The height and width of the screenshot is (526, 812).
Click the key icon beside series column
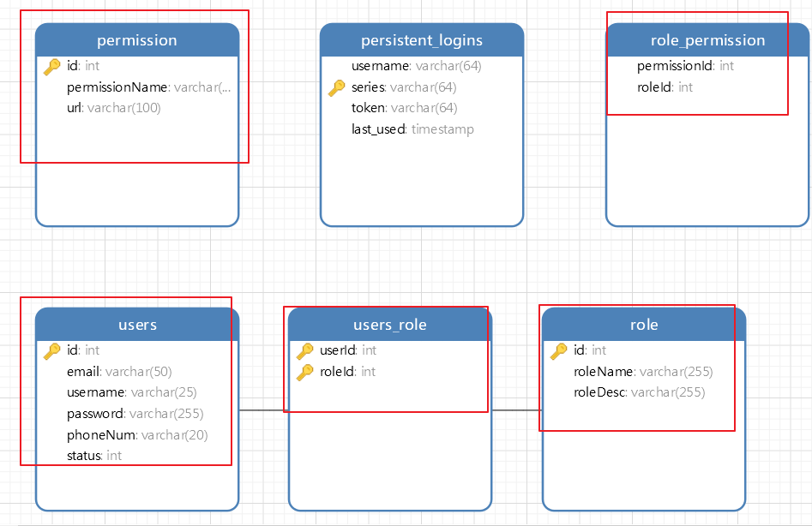pyautogui.click(x=337, y=88)
